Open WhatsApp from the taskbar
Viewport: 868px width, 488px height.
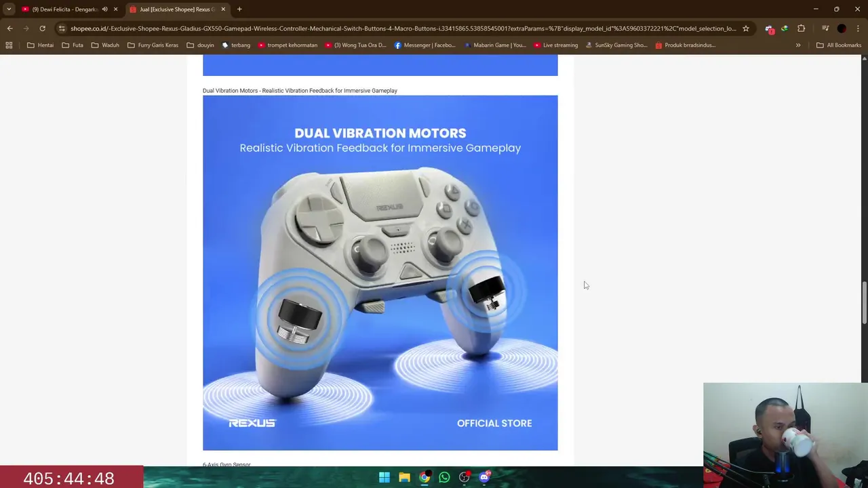click(444, 477)
